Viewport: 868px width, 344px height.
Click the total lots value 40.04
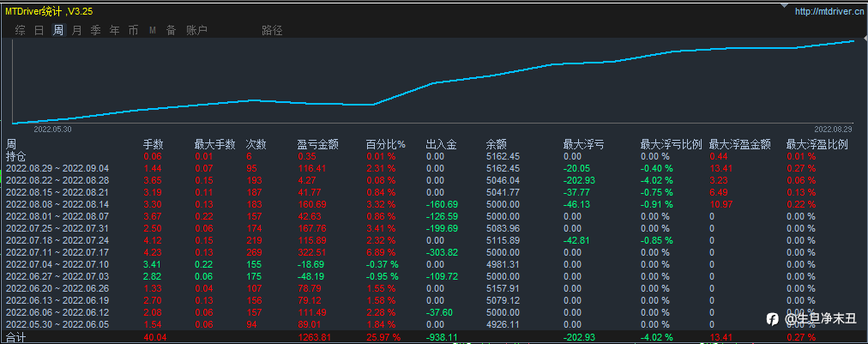155,337
